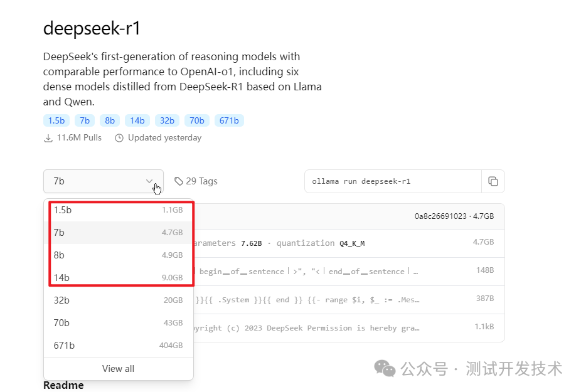Click the 1.5b blue tag badge
The image size is (581, 392).
tap(56, 120)
